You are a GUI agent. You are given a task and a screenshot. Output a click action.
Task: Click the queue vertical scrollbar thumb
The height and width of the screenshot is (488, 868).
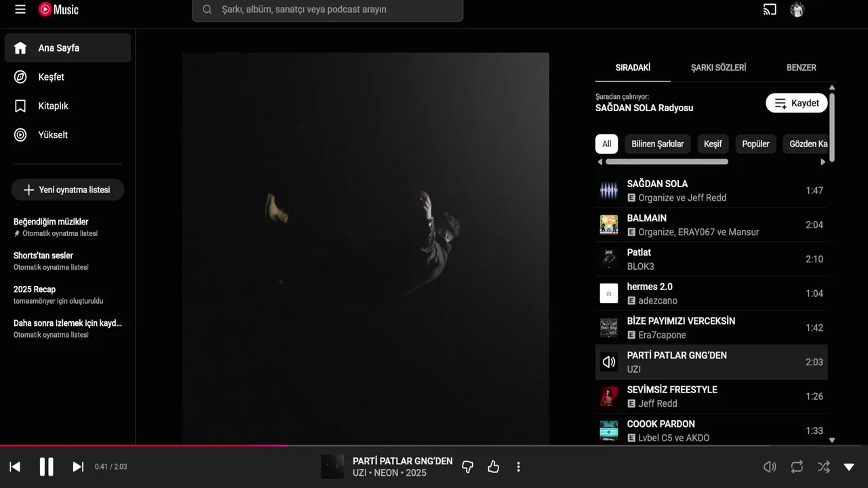832,127
